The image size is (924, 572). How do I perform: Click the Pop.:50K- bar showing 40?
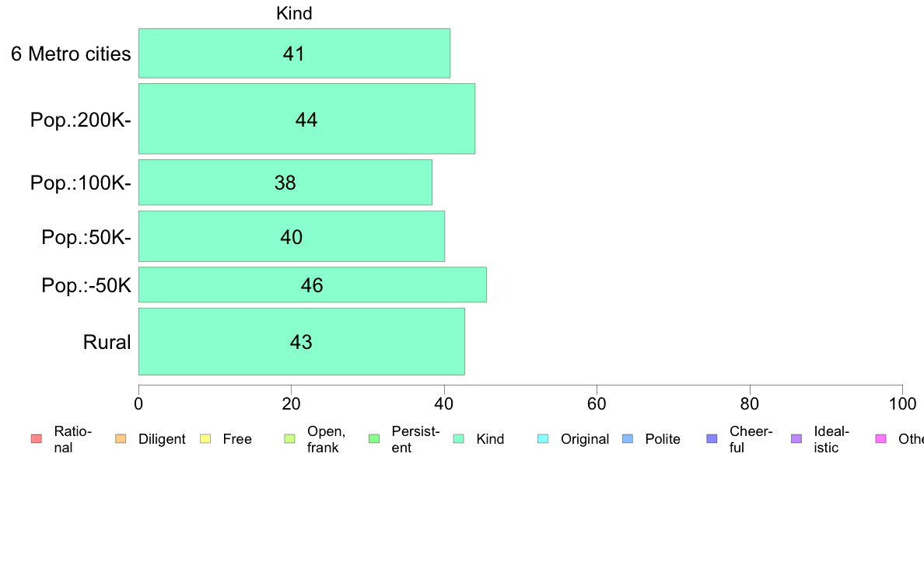[x=292, y=236]
